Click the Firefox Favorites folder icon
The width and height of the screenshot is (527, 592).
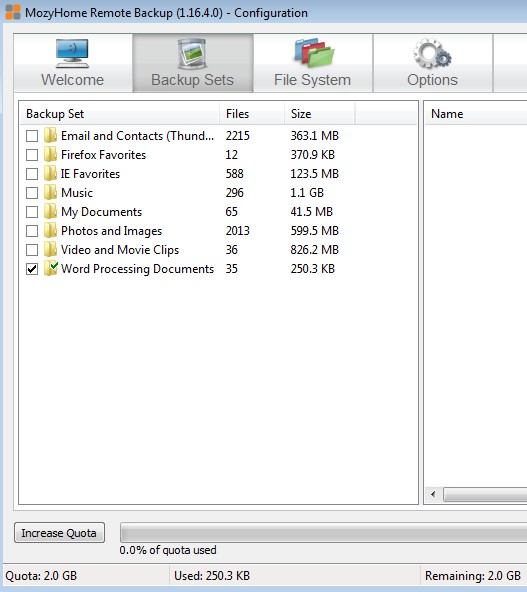[x=50, y=154]
